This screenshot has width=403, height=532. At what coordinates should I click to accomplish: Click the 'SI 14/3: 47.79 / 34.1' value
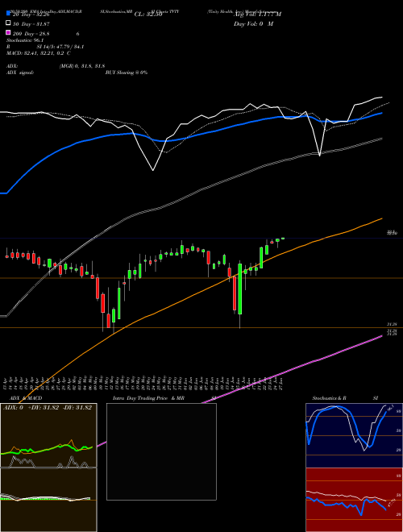click(60, 47)
